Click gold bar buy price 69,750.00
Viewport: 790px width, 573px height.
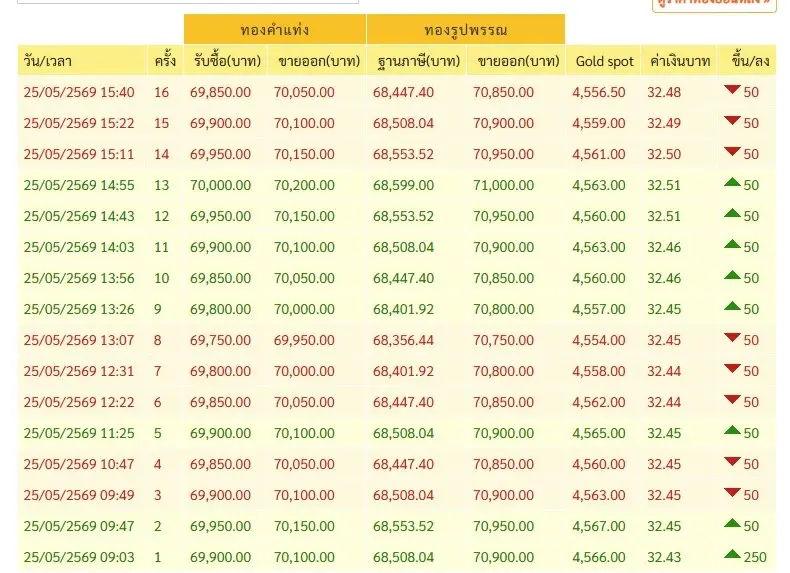tap(220, 340)
